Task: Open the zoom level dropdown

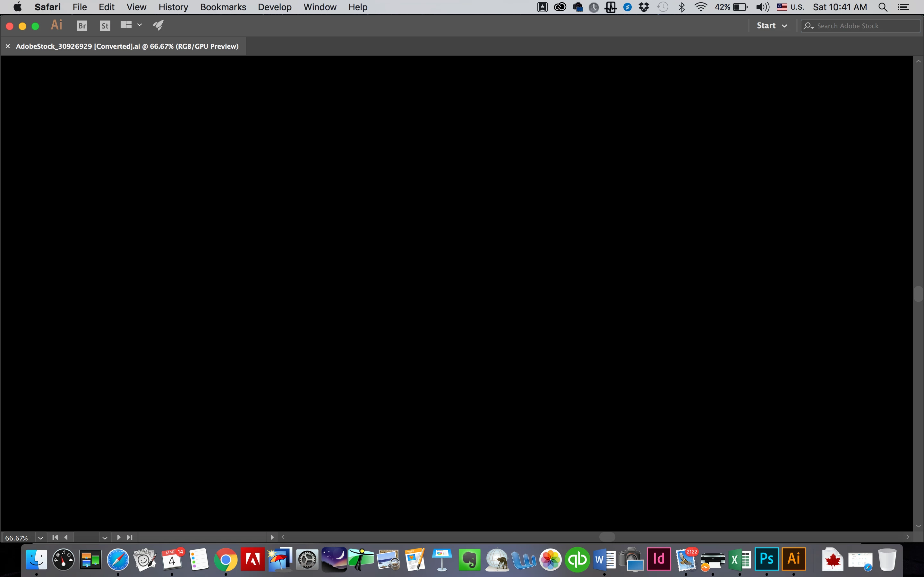Action: [40, 538]
